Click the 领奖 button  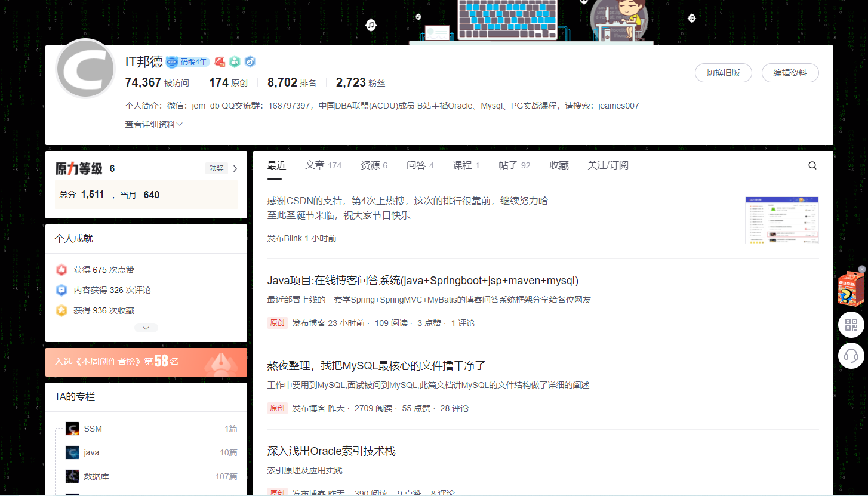pos(216,168)
